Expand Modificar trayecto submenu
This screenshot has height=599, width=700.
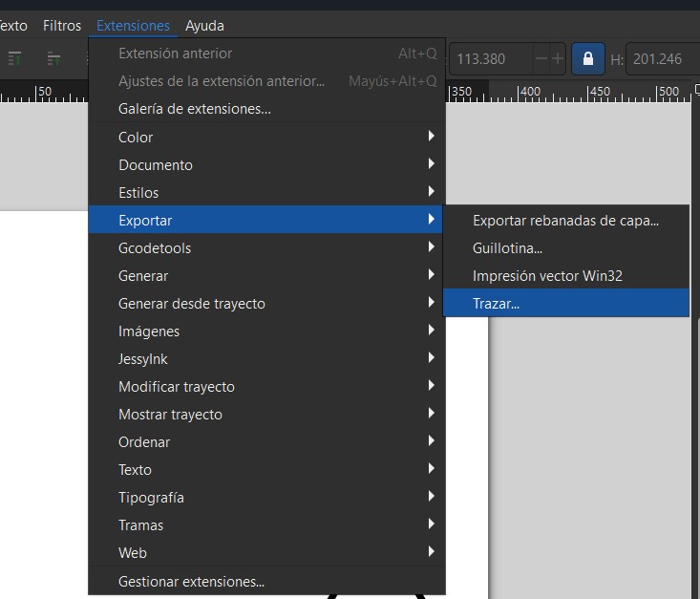click(266, 386)
